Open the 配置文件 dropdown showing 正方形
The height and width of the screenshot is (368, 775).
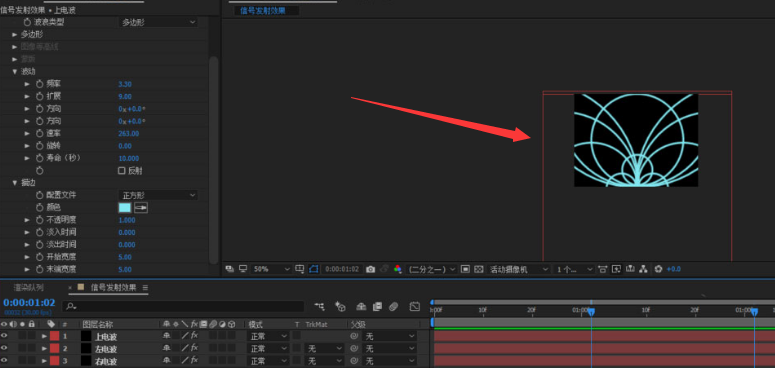tap(158, 195)
